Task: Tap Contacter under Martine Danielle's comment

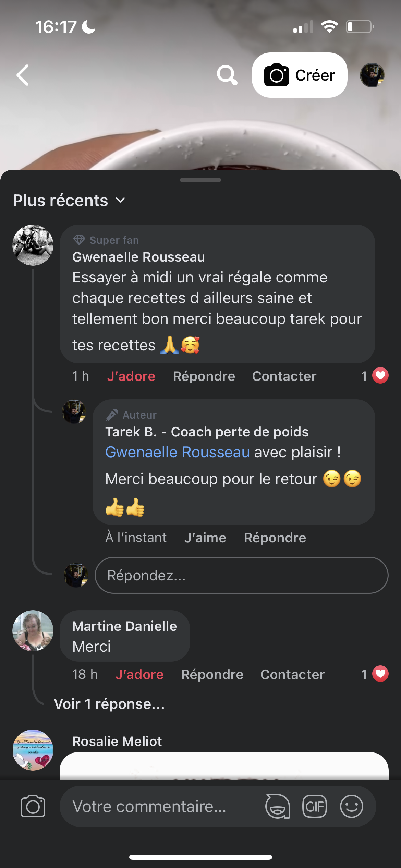Action: pyautogui.click(x=292, y=674)
